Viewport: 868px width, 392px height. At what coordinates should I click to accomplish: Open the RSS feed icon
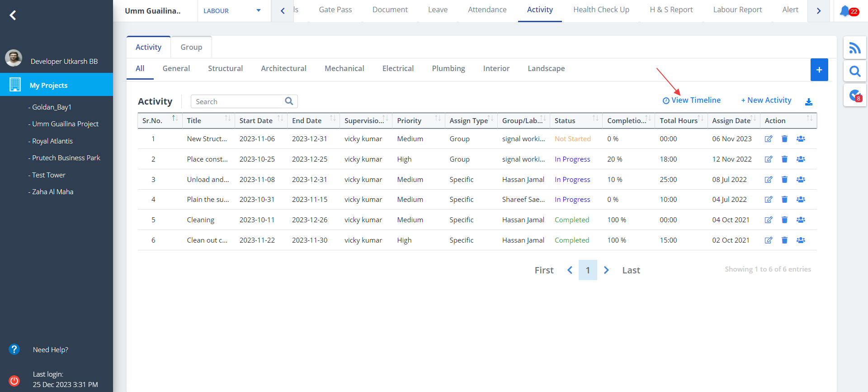pos(854,48)
